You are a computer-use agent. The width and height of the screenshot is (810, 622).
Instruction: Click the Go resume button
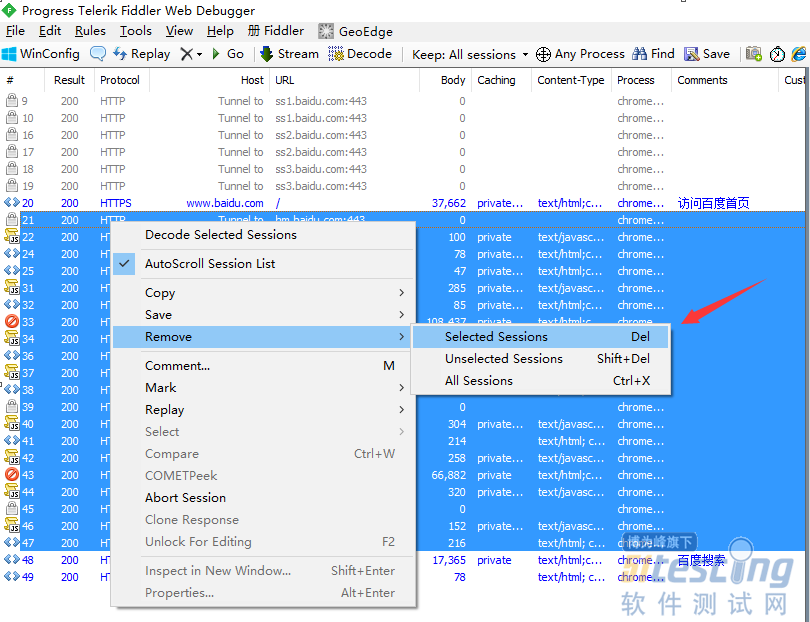point(228,54)
